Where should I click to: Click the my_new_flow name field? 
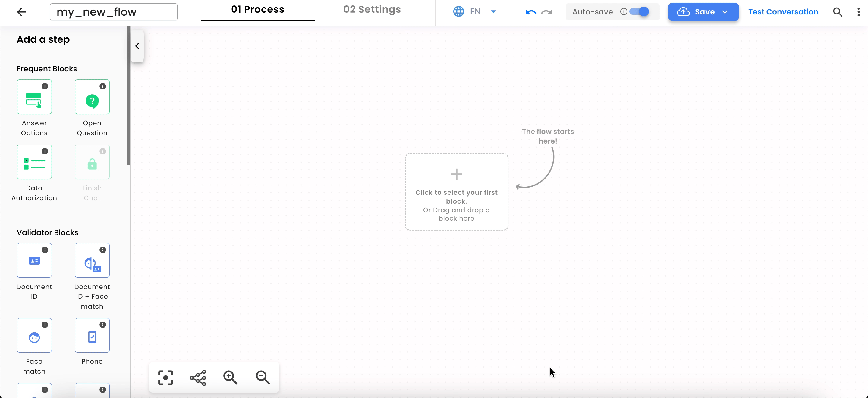[114, 12]
